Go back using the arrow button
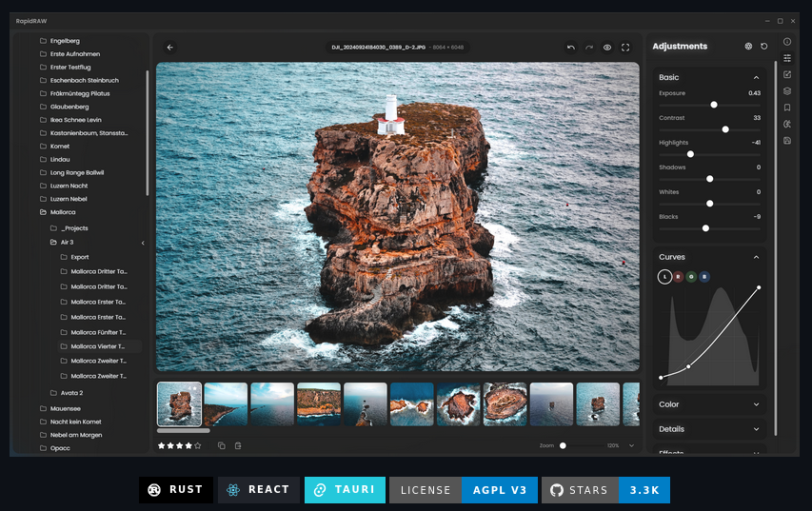 point(169,47)
